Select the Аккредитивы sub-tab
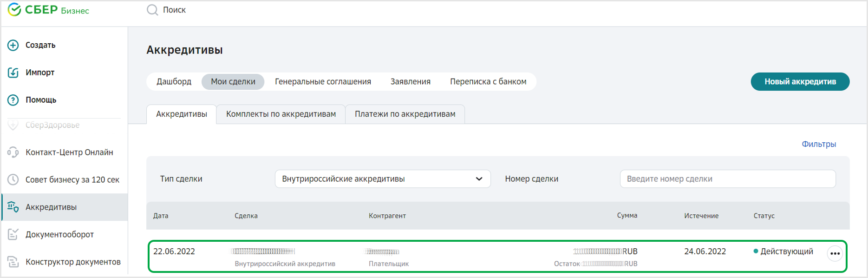The width and height of the screenshot is (868, 278). pos(182,114)
